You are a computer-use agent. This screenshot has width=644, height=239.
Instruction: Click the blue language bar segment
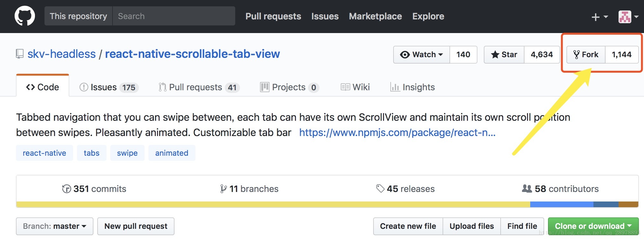(562, 204)
